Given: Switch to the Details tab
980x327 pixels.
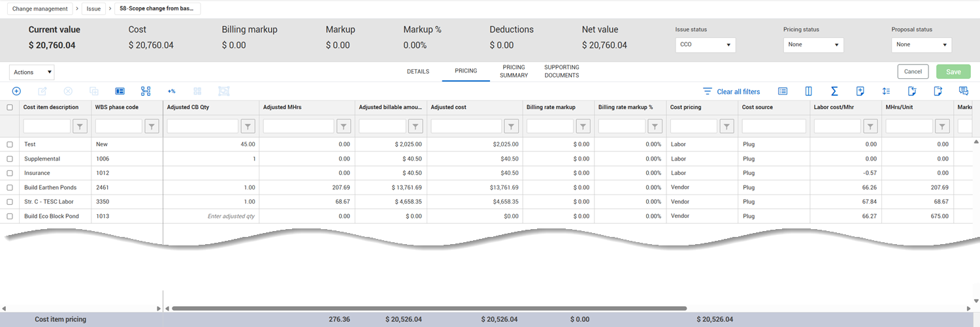Looking at the screenshot, I should (x=418, y=72).
